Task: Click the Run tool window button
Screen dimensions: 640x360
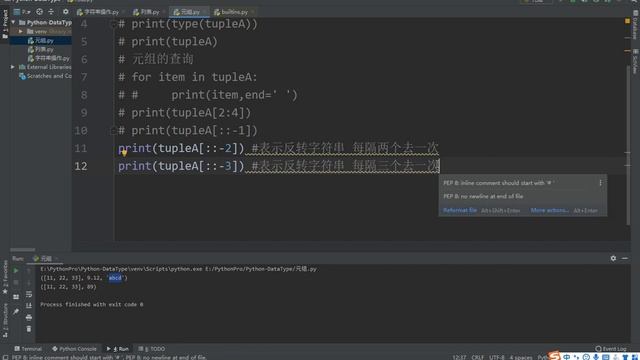Action: coord(118,349)
